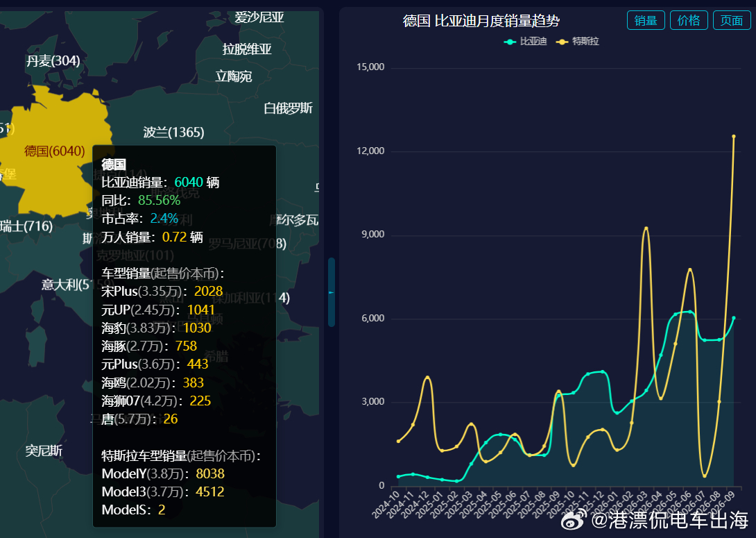Click the 元UP(2.45万) sales row
The width and height of the screenshot is (756, 538).
(x=157, y=310)
